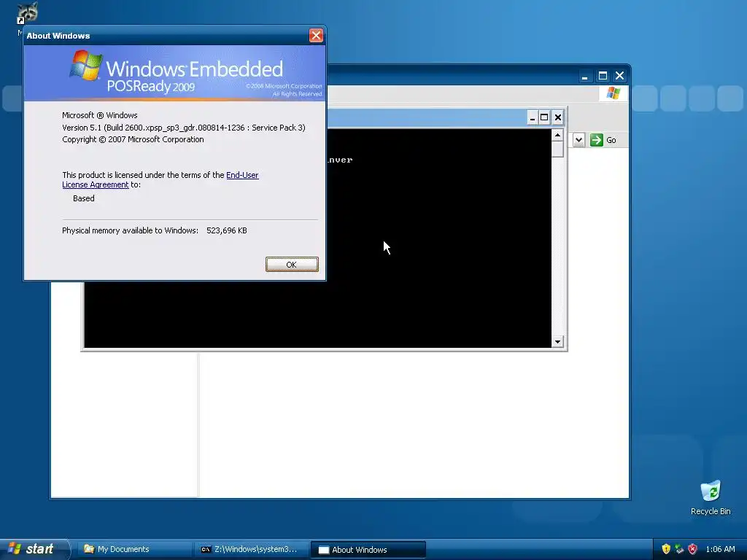Click the Windows Embedded POSReady 2009 banner
This screenshot has height=560, width=747.
pyautogui.click(x=175, y=73)
